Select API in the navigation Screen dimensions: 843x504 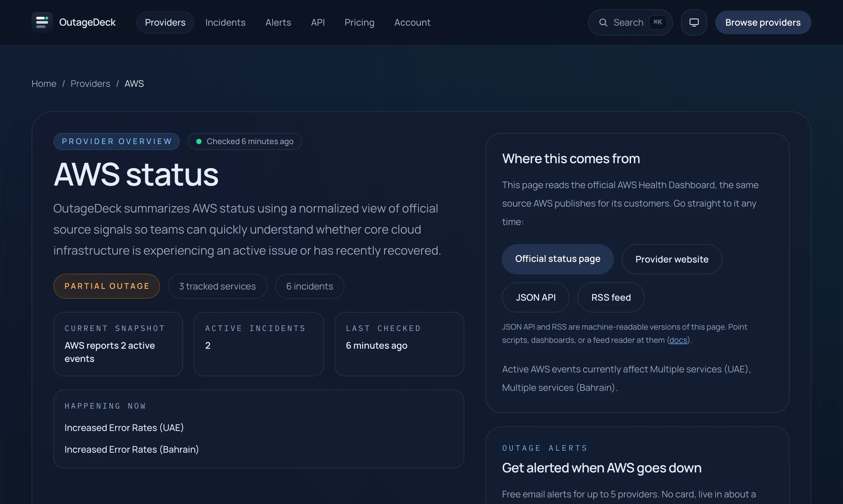[318, 22]
